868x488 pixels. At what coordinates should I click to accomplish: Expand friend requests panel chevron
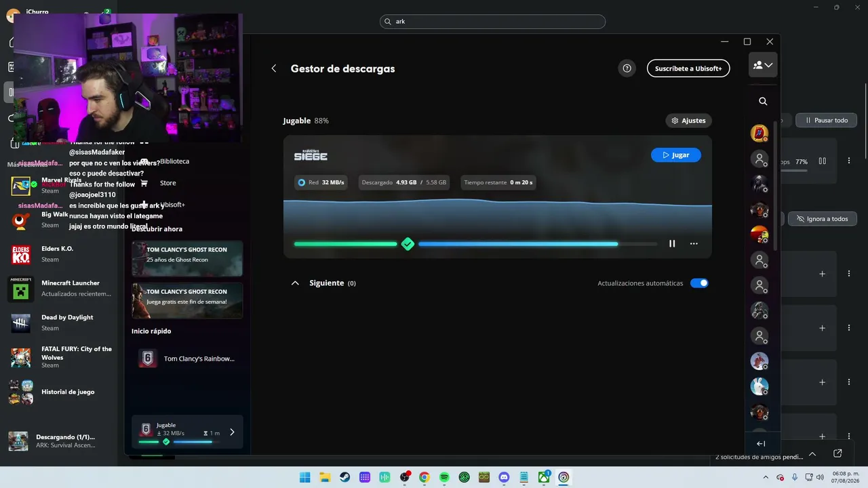(x=812, y=454)
